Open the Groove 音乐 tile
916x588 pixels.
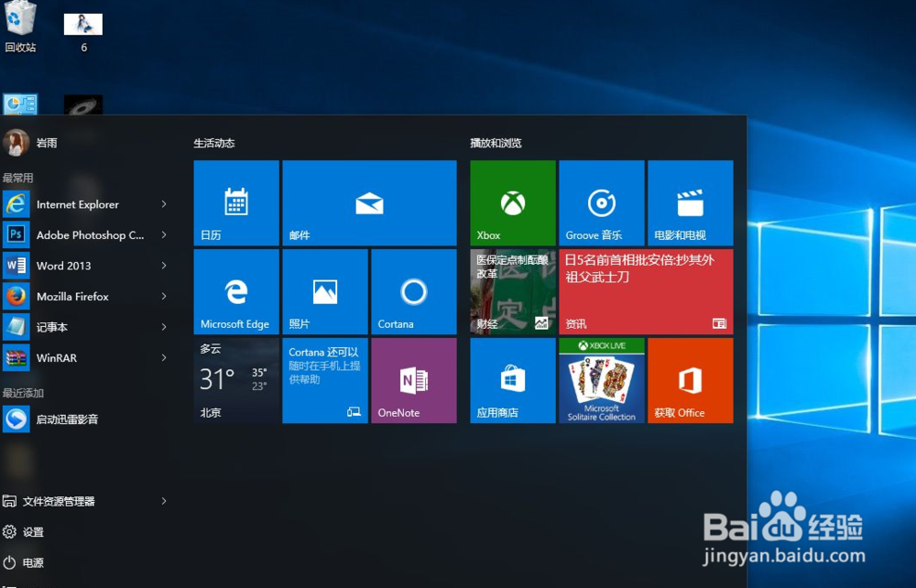[602, 202]
